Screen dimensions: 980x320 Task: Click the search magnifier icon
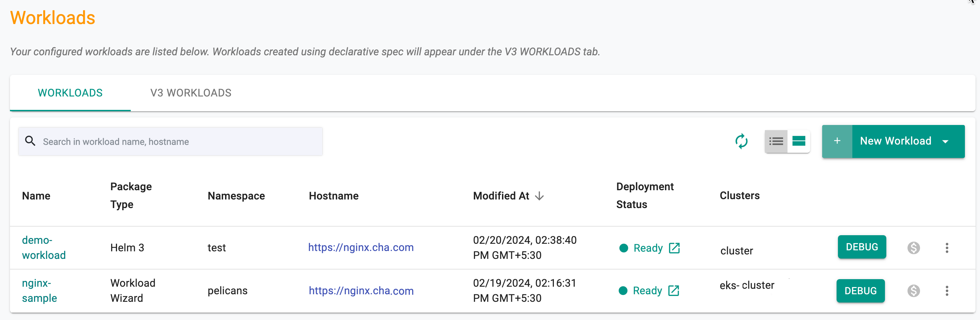[x=31, y=141]
